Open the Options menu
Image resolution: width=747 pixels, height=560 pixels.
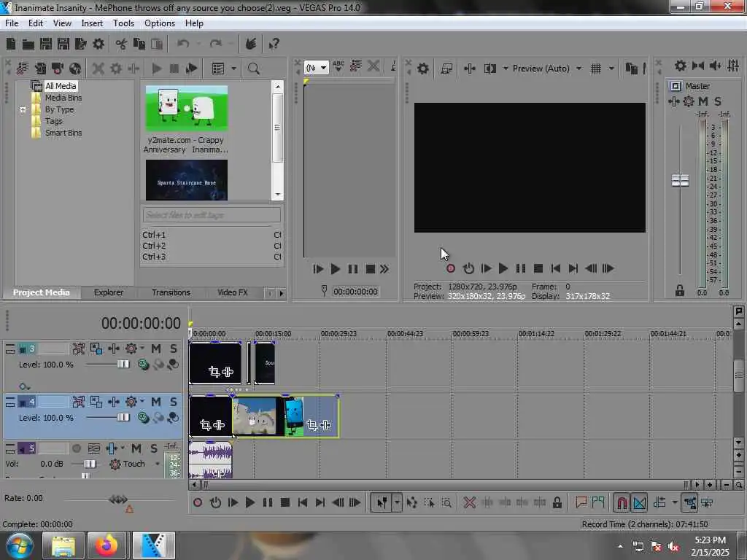[x=160, y=23]
